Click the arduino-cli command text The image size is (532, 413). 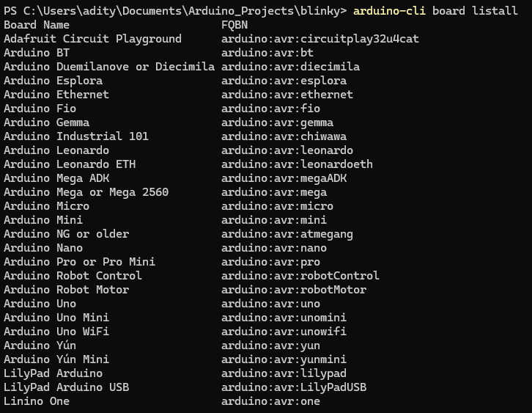coord(389,11)
